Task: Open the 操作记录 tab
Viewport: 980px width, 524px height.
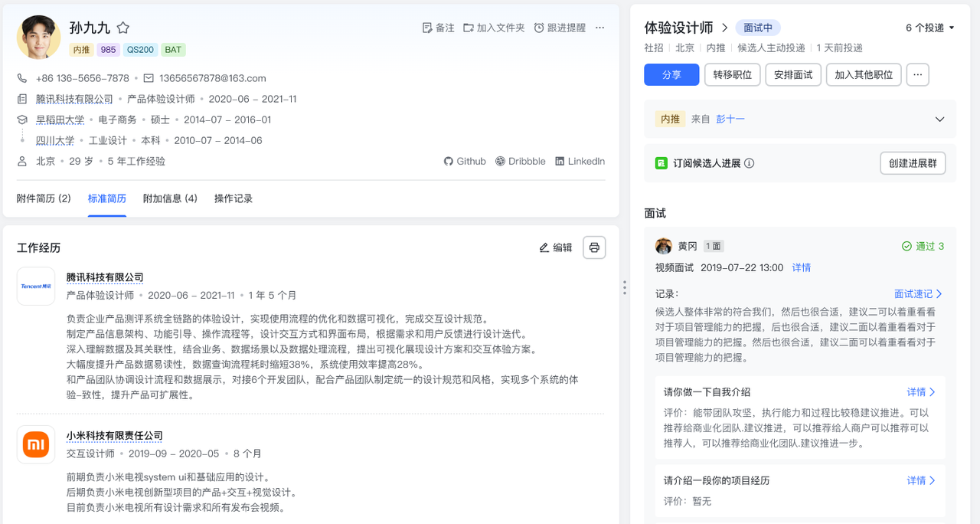Action: pos(233,198)
